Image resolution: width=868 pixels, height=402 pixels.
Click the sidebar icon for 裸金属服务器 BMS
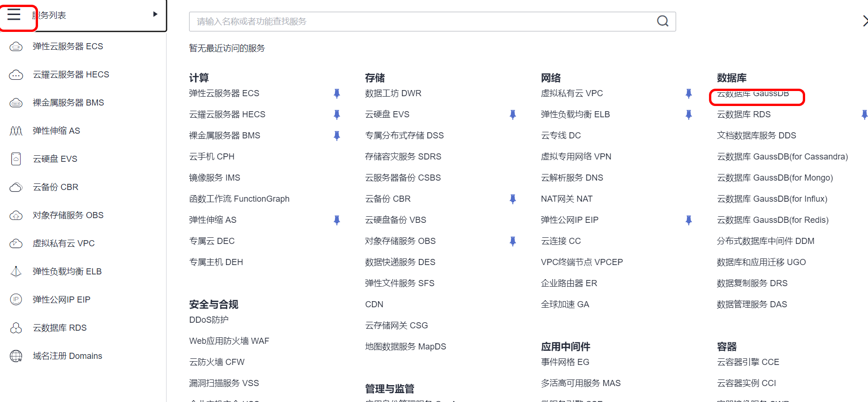pyautogui.click(x=16, y=103)
